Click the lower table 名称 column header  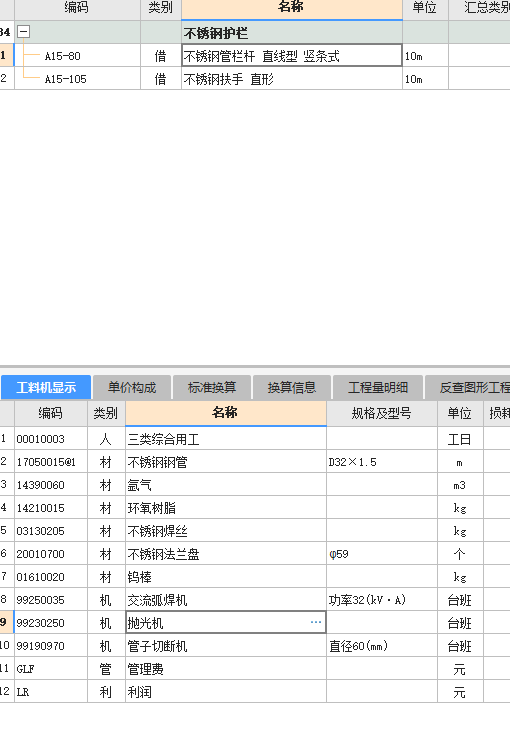[x=226, y=412]
